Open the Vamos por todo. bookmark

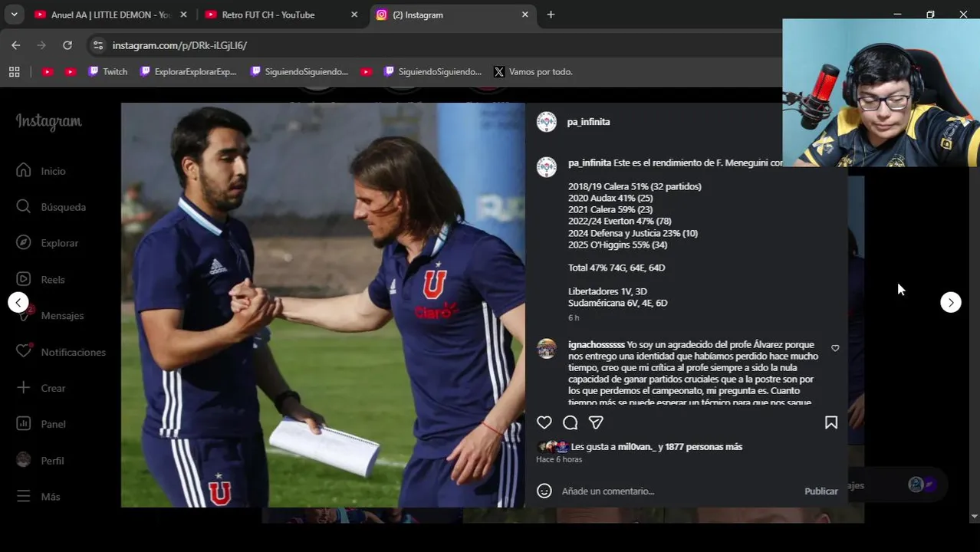coord(534,71)
